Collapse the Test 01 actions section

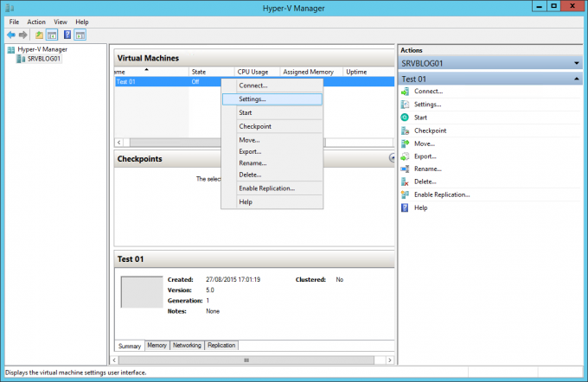577,79
